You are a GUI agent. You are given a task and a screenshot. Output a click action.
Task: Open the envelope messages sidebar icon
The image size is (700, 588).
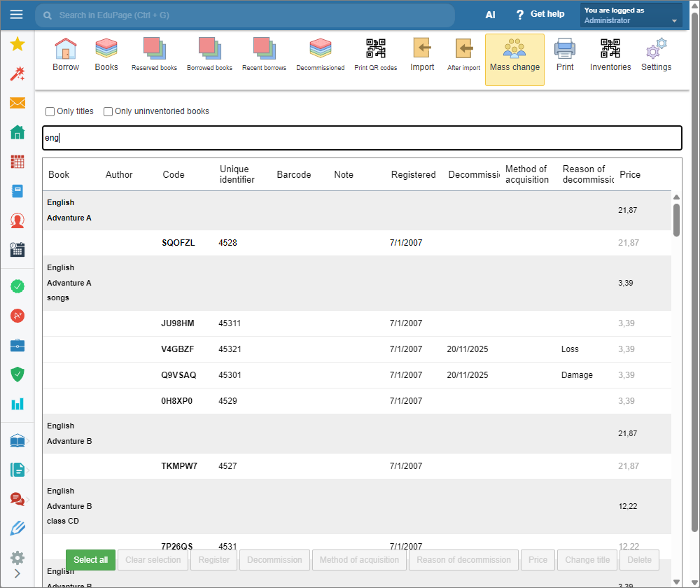point(17,103)
